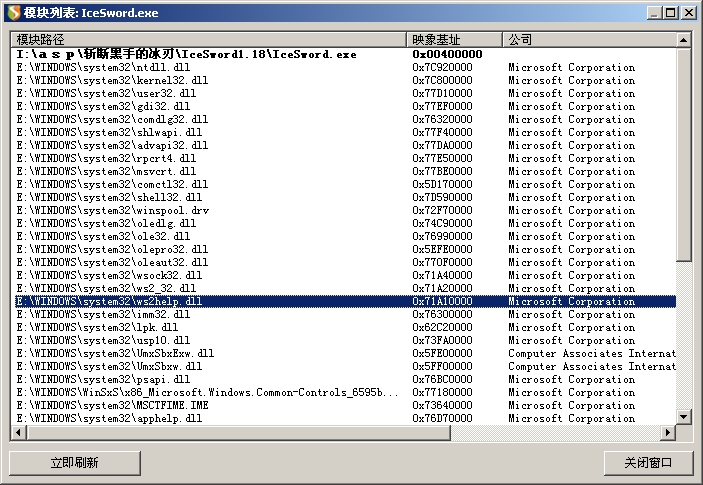Click the 关闭窗口 close window button
This screenshot has height=485, width=703.
(648, 463)
